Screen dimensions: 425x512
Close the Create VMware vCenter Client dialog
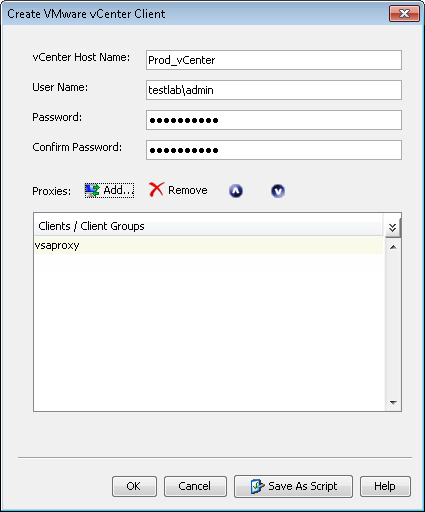[x=404, y=14]
